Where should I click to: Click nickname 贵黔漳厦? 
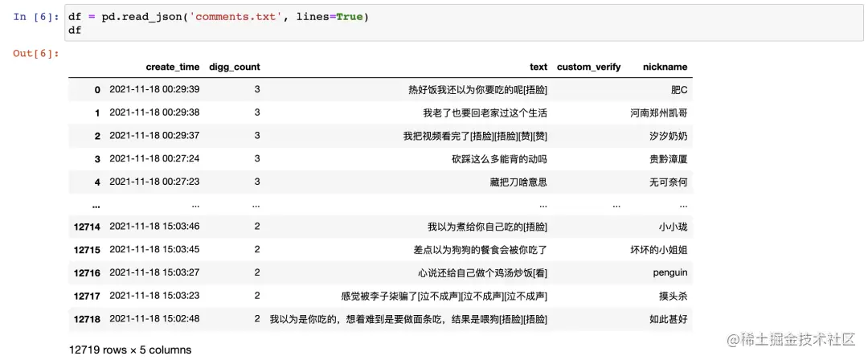(x=669, y=159)
